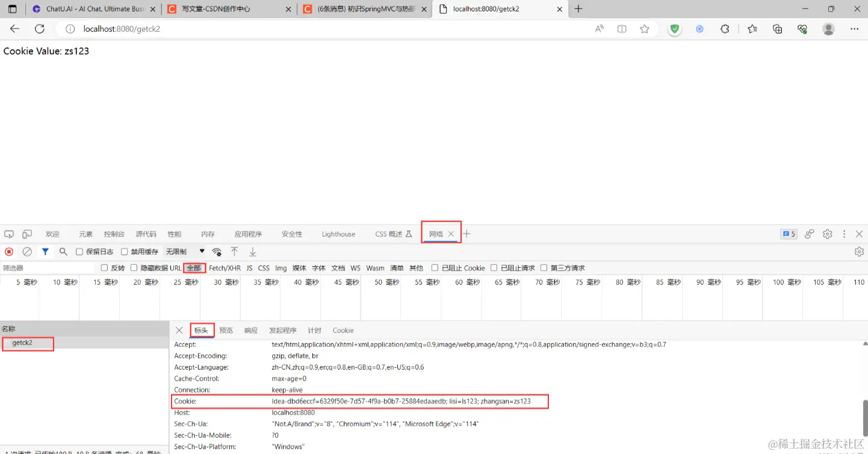Screen dimensions: 868x454
Task: Check the 反转 filter option
Action: [x=105, y=268]
